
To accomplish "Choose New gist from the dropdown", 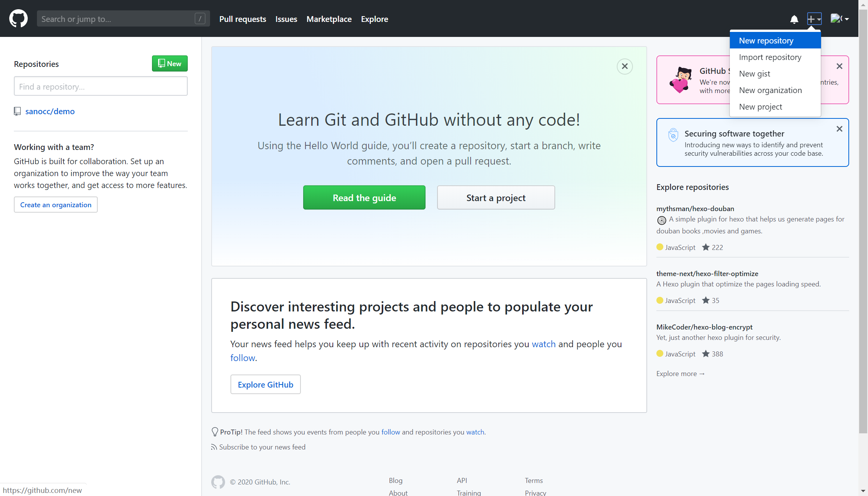I will tap(754, 74).
